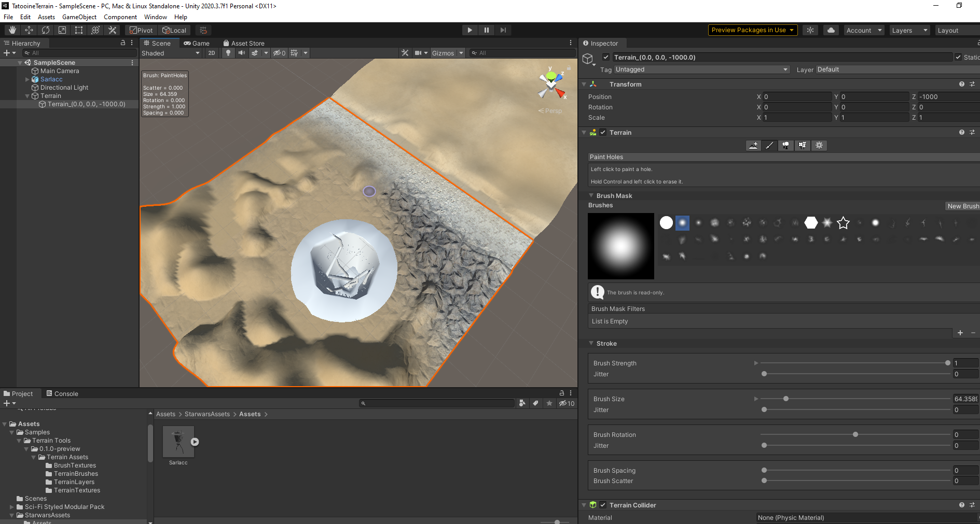980x524 pixels.
Task: Disable the Terrain game object checkbox
Action: pyautogui.click(x=605, y=58)
